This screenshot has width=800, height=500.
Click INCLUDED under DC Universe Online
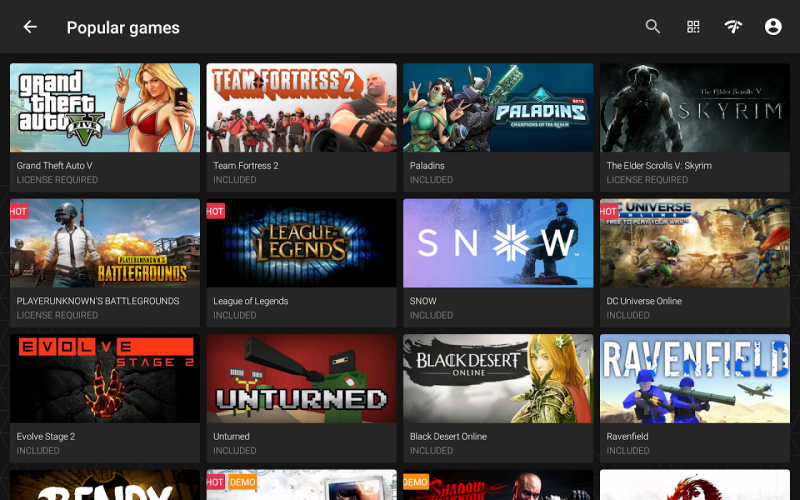tap(628, 315)
